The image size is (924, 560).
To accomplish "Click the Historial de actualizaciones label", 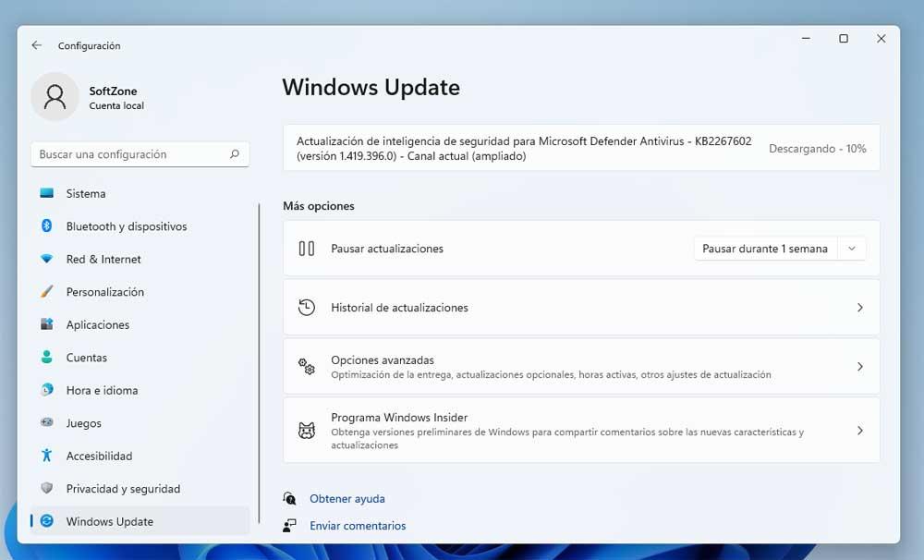I will [399, 307].
